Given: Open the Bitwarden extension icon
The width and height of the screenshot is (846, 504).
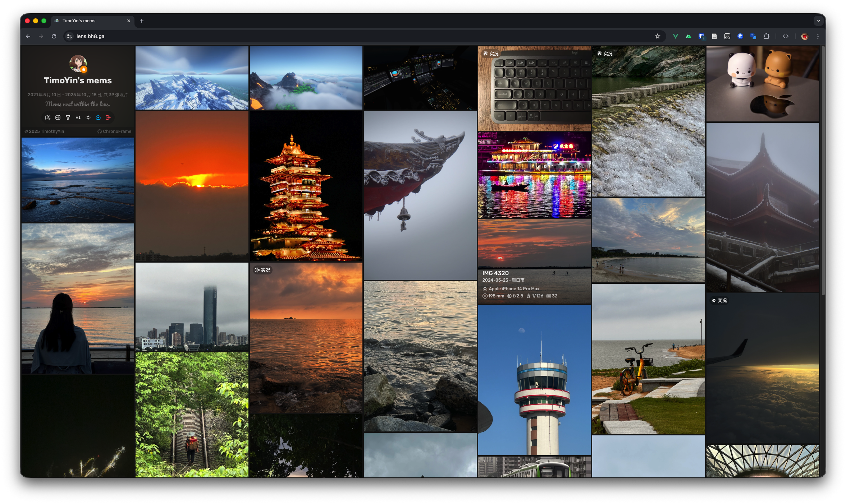Looking at the screenshot, I should coord(701,36).
